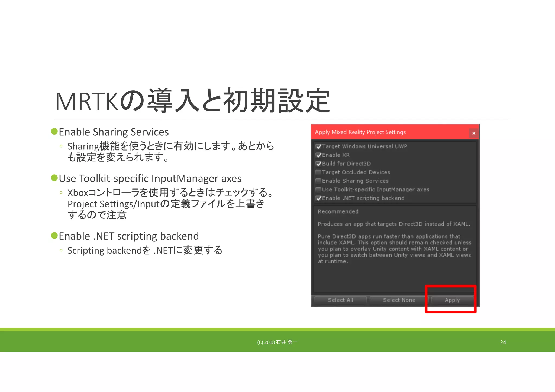This screenshot has width=555, height=392.
Task: Toggle Enable .NET scripting backend checkbox
Action: coord(318,198)
